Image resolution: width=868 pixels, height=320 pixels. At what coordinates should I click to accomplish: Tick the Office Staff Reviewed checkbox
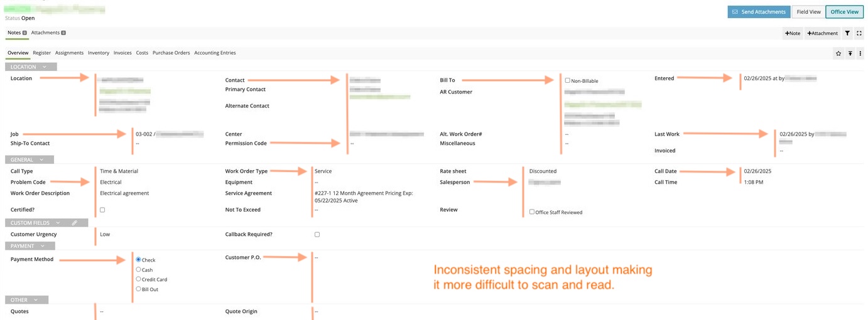tap(532, 211)
